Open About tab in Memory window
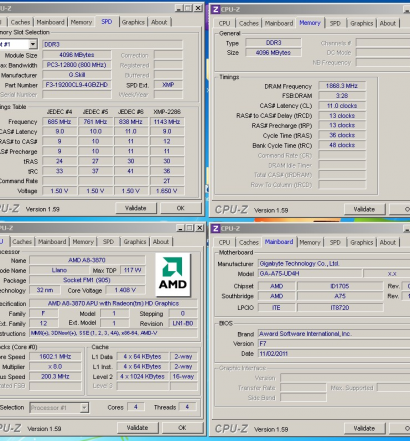 388,23
